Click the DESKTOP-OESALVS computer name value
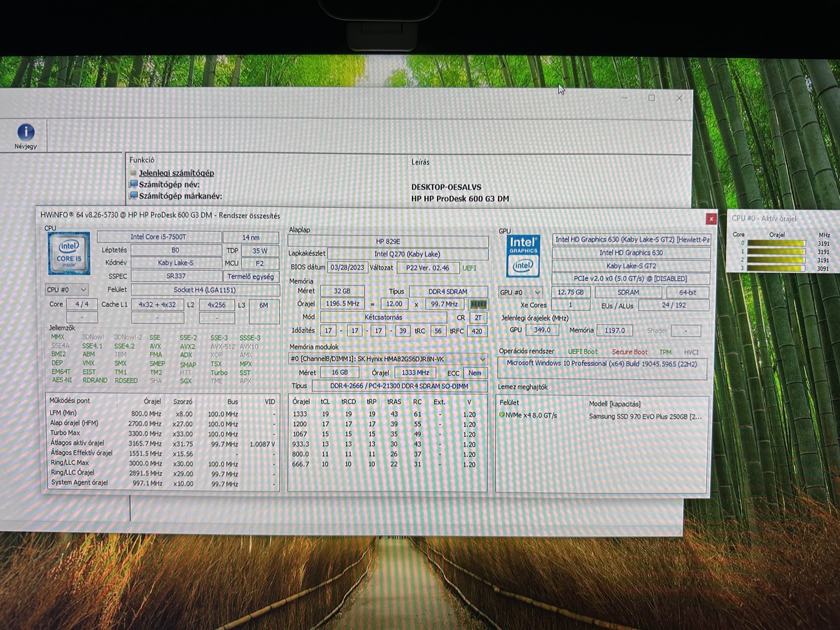Viewport: 840px width, 630px height. (446, 187)
